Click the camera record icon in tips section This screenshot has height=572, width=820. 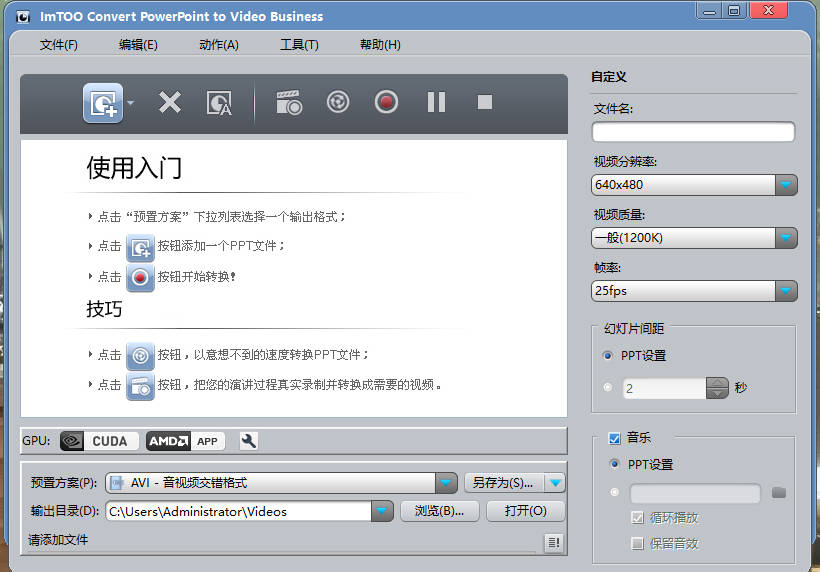140,386
